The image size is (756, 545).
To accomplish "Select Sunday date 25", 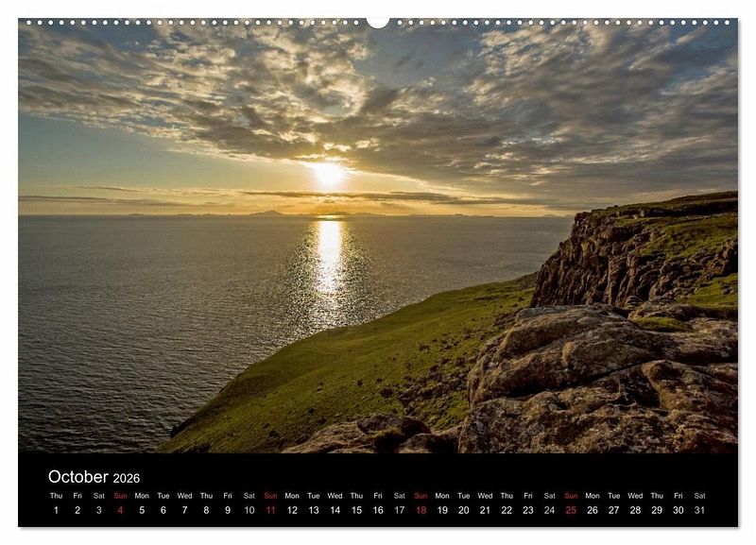I will pos(571,510).
